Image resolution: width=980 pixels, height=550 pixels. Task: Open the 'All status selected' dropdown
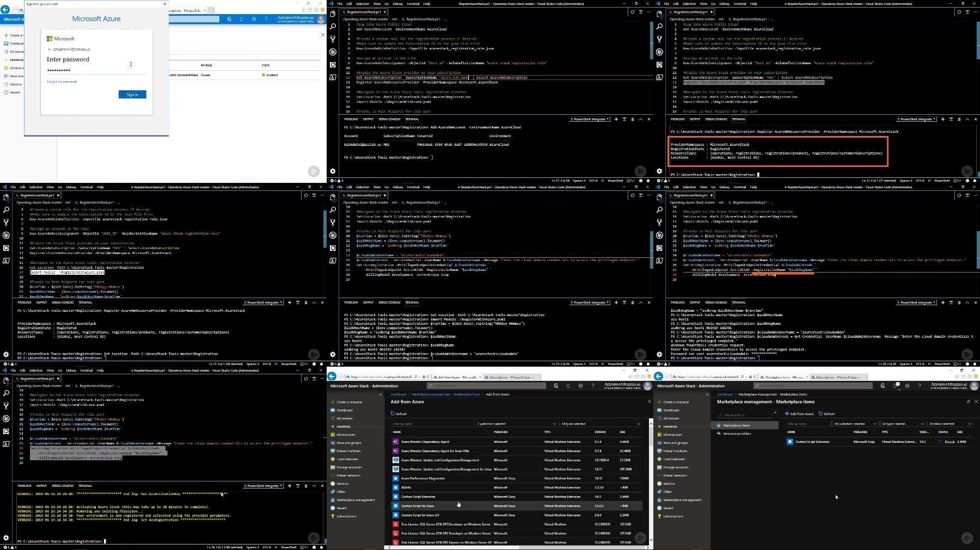[951, 424]
